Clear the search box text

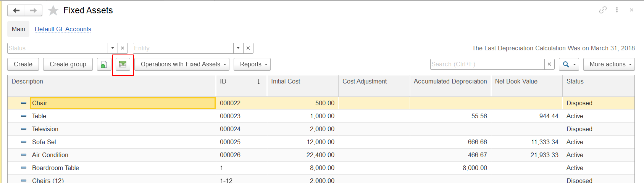coord(549,64)
